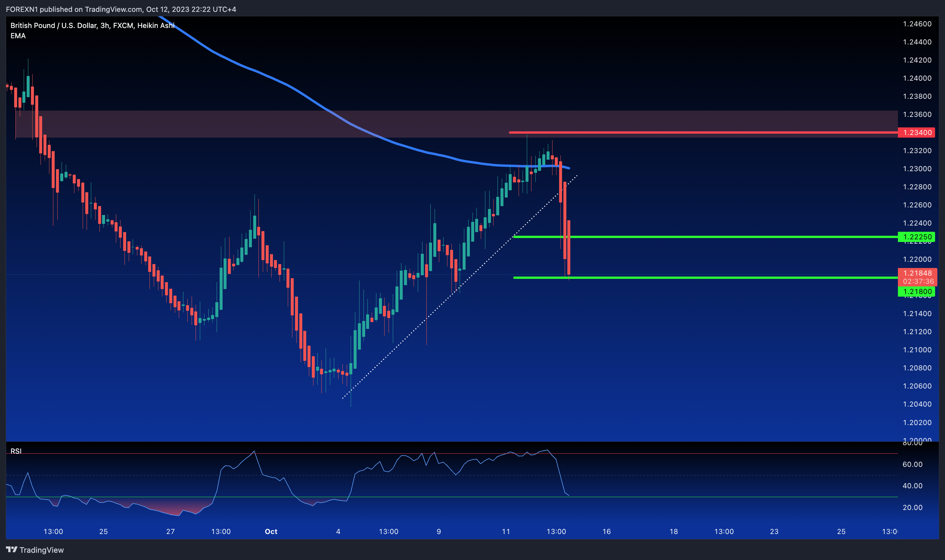Click the RSI indicator label
This screenshot has height=560, width=945.
[x=16, y=451]
